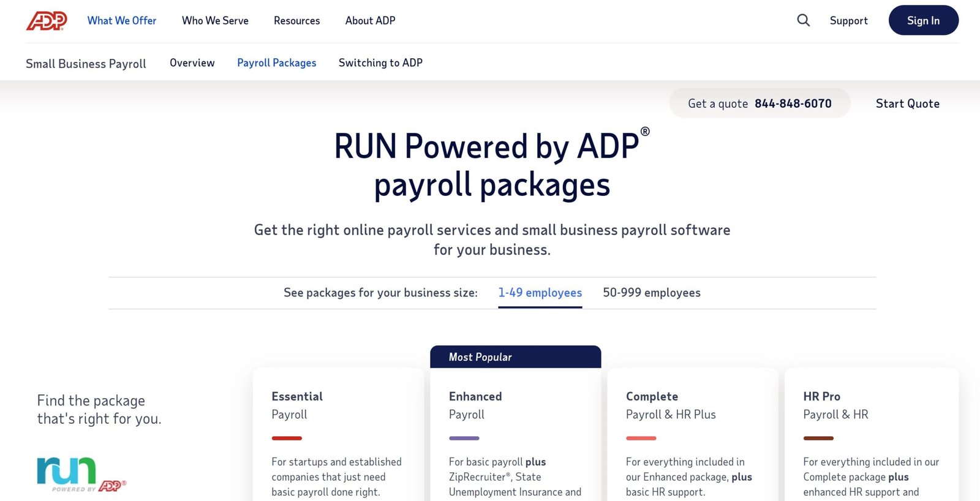
Task: Click the RUN Powered by ADP logo
Action: 81,475
